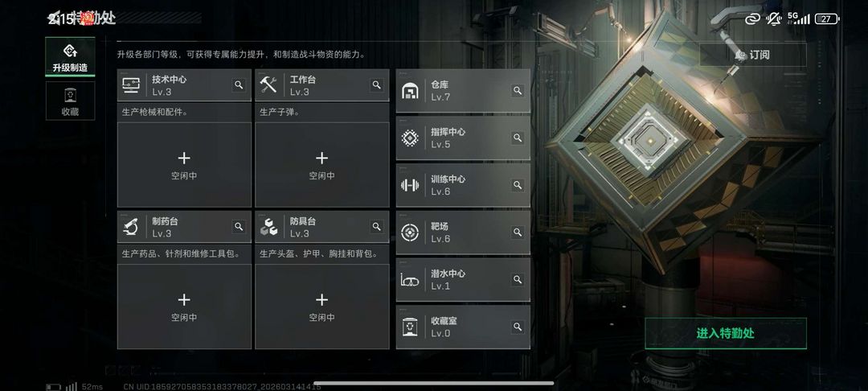This screenshot has width=868, height=391.
Task: Open magnifier details for 工作台
Action: (x=376, y=84)
